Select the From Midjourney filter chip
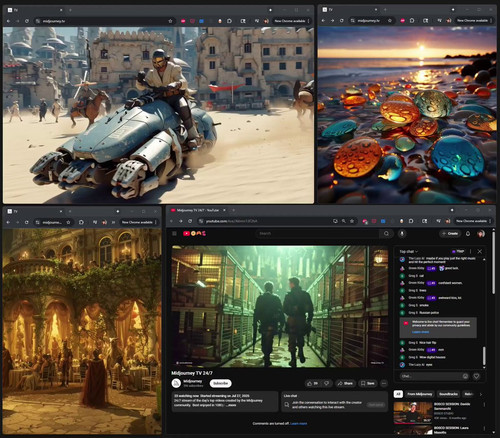Image resolution: width=500 pixels, height=438 pixels. [420, 394]
